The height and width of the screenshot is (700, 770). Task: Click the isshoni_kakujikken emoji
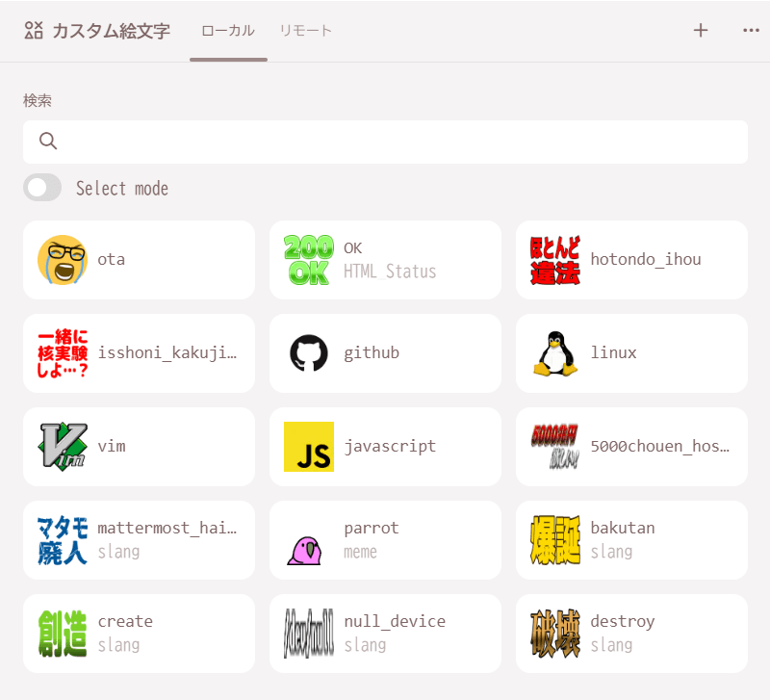139,353
